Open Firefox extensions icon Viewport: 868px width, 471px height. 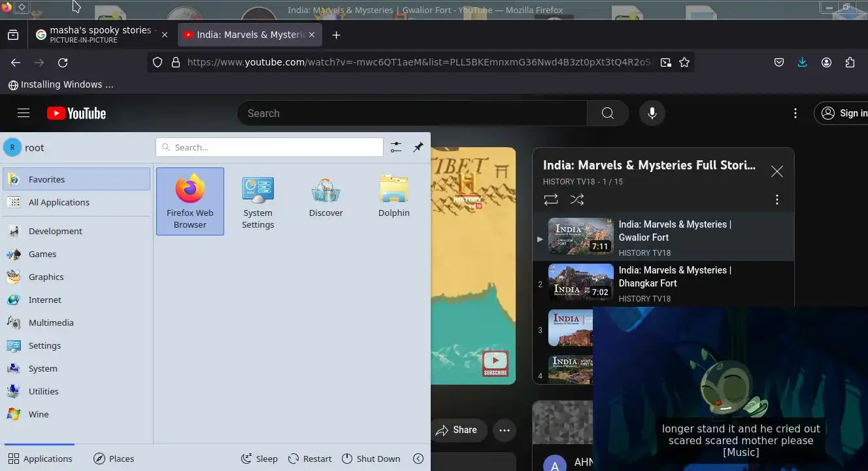click(850, 62)
